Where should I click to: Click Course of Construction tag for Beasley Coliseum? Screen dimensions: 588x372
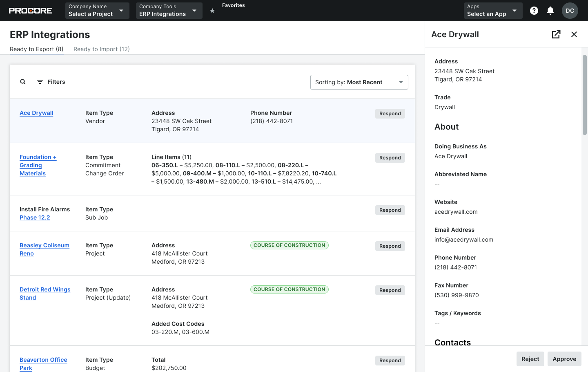point(290,245)
